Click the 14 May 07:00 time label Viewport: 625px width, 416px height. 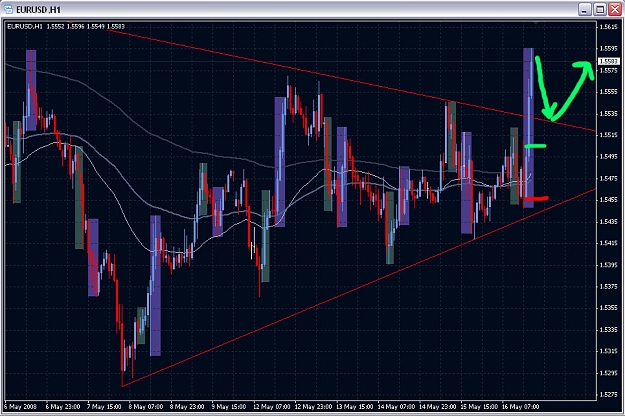pyautogui.click(x=396, y=407)
